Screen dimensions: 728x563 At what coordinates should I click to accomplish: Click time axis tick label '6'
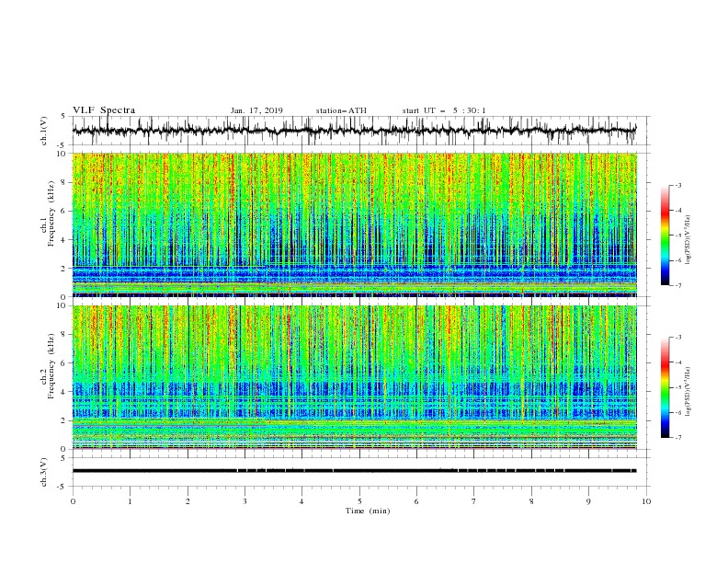(416, 501)
